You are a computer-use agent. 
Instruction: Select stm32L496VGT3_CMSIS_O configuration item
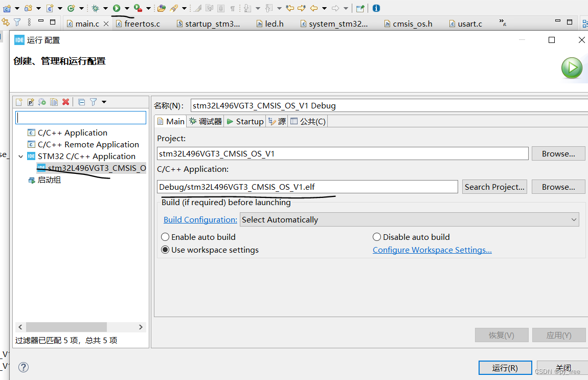[92, 168]
